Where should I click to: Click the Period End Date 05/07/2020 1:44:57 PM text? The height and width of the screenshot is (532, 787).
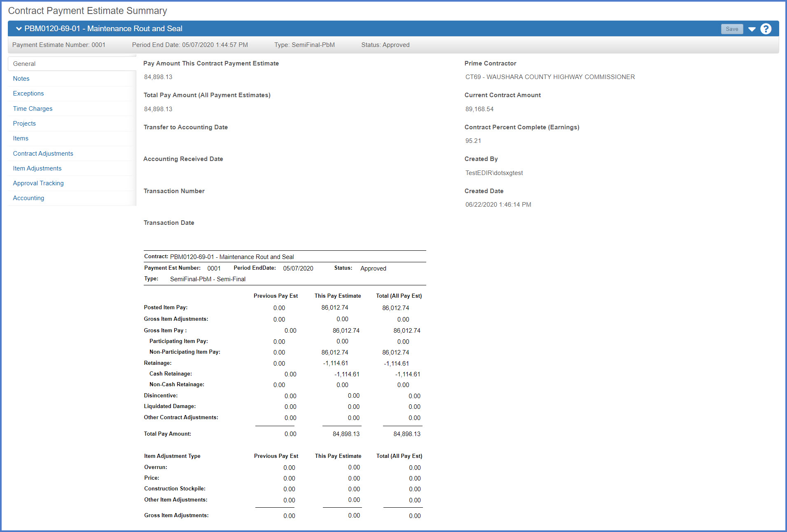190,45
